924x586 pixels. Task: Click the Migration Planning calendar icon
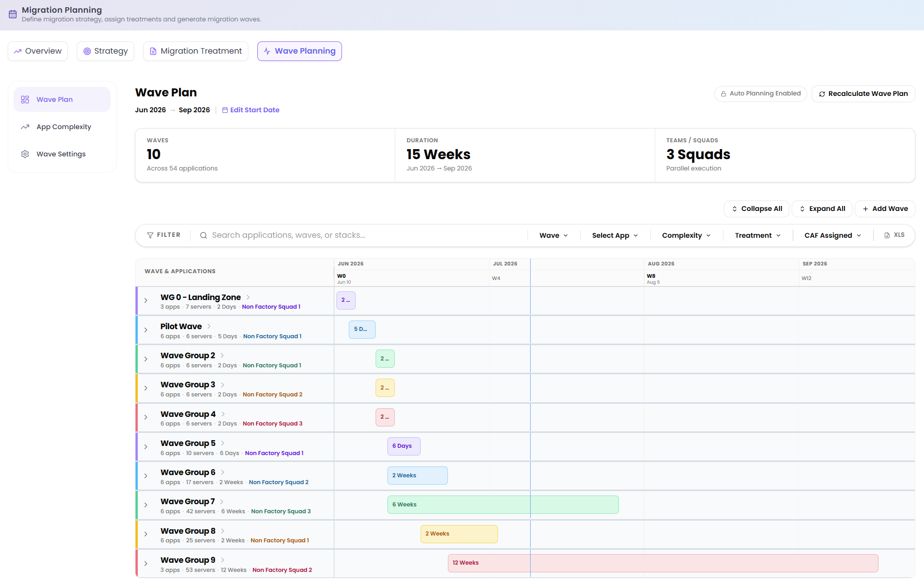(13, 14)
